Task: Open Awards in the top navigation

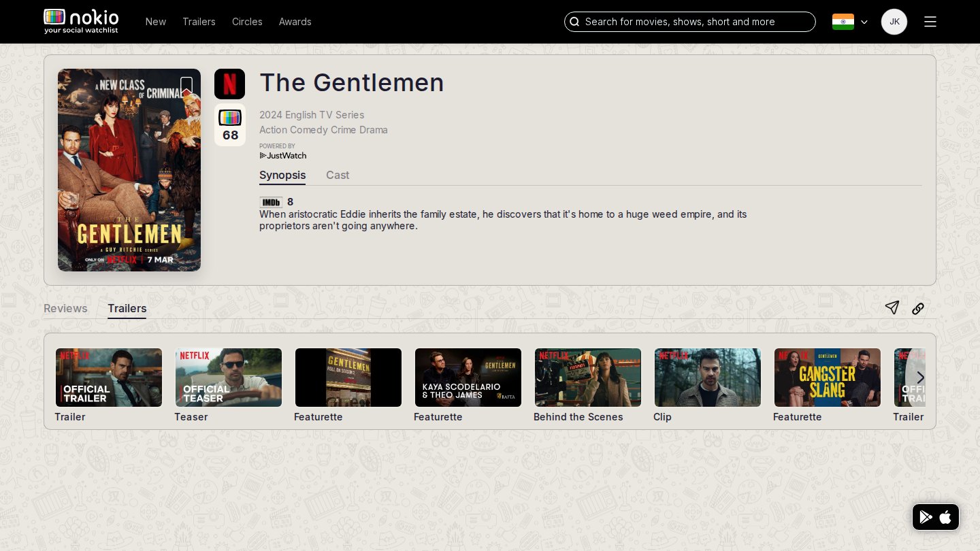Action: pos(295,22)
